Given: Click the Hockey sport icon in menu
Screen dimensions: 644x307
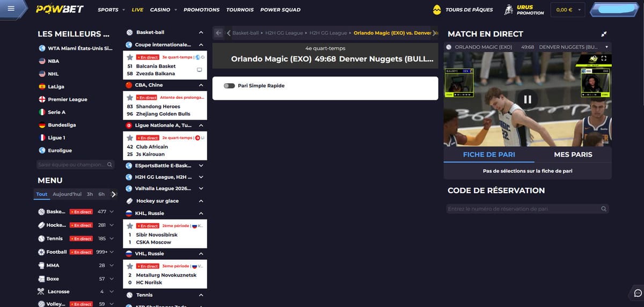Looking at the screenshot, I should (41, 225).
